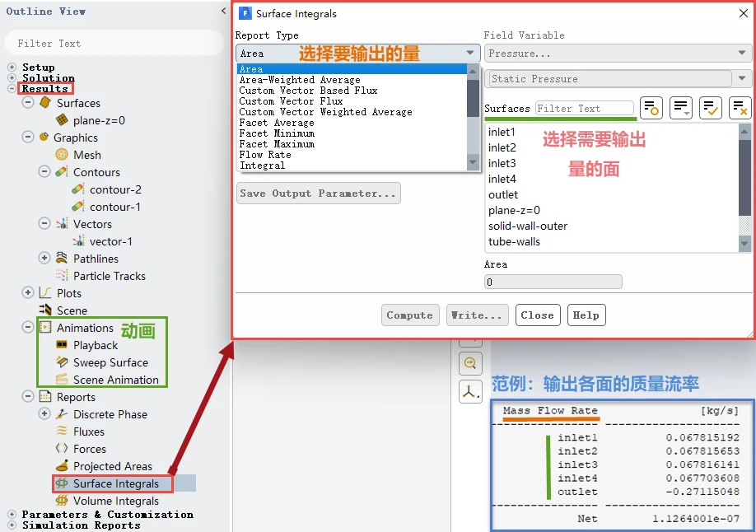This screenshot has width=756, height=532.
Task: Select outlet in the surfaces list
Action: pyautogui.click(x=503, y=194)
